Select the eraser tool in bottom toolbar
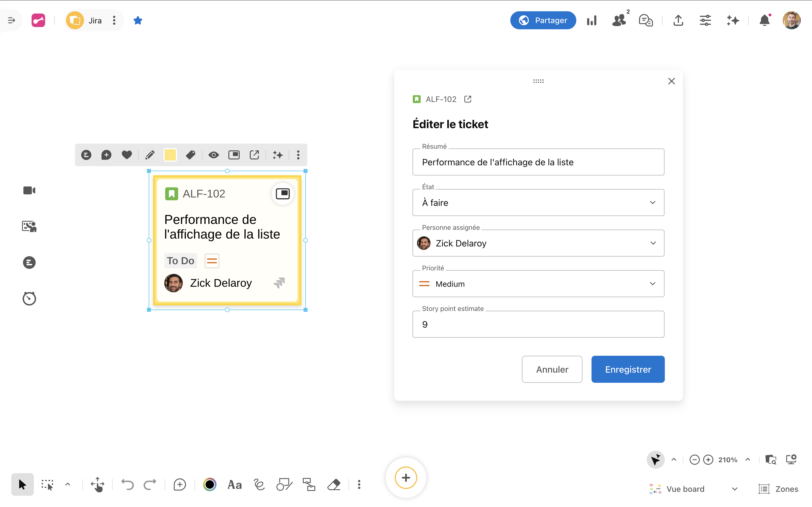Screen dimensions: 812x507 click(x=334, y=484)
